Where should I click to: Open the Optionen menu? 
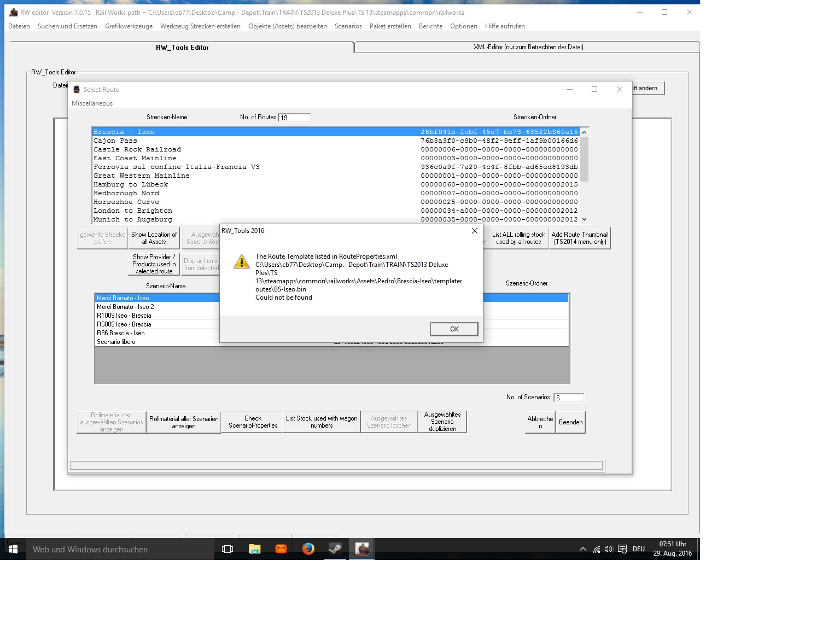coord(464,26)
